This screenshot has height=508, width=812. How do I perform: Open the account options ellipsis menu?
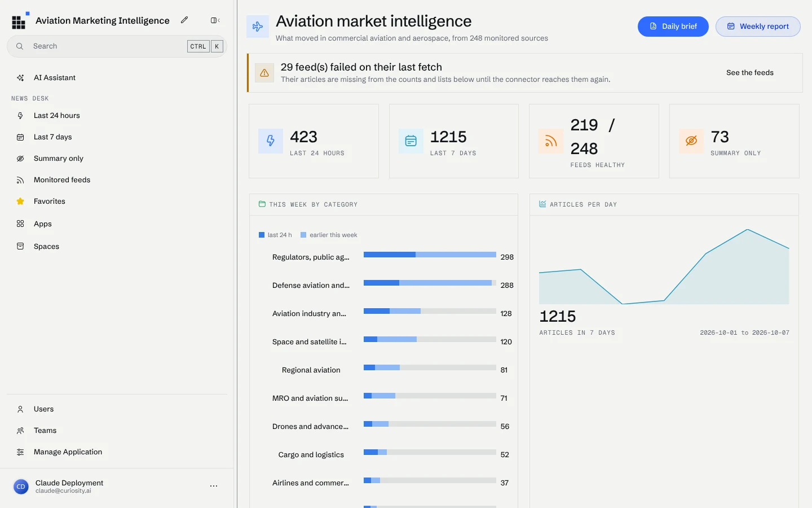click(214, 486)
